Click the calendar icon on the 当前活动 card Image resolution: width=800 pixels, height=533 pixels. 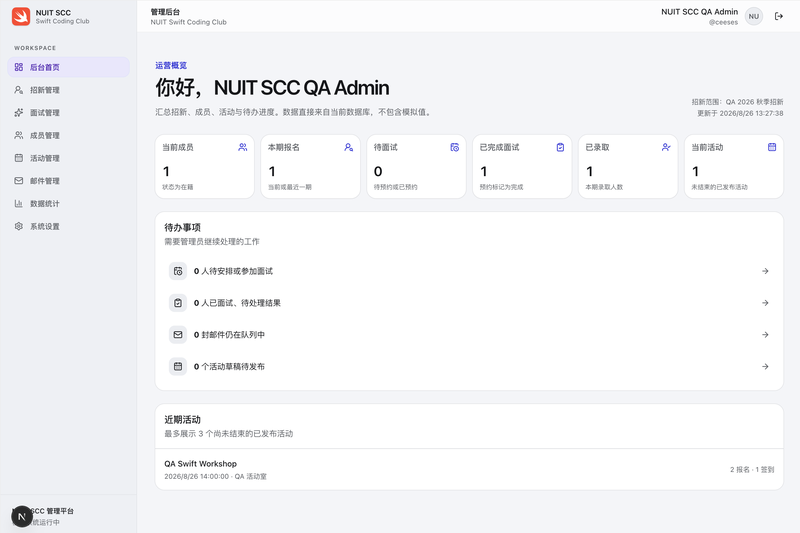(772, 147)
